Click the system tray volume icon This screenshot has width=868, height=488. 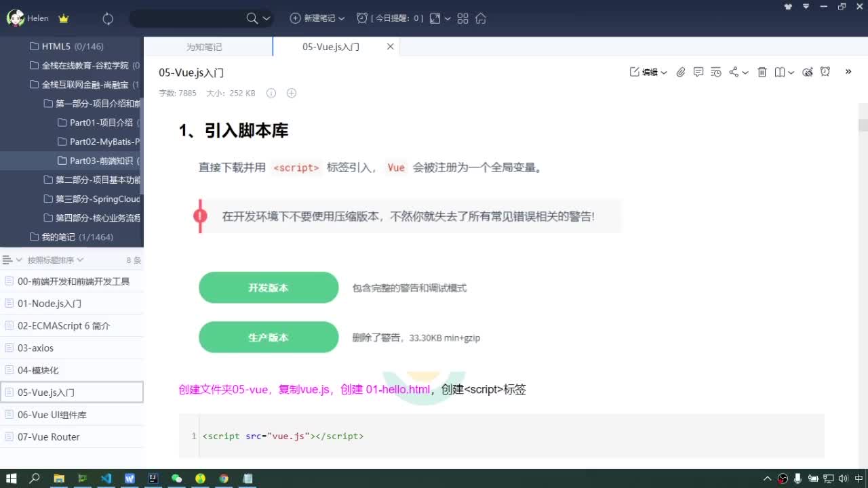(x=844, y=479)
